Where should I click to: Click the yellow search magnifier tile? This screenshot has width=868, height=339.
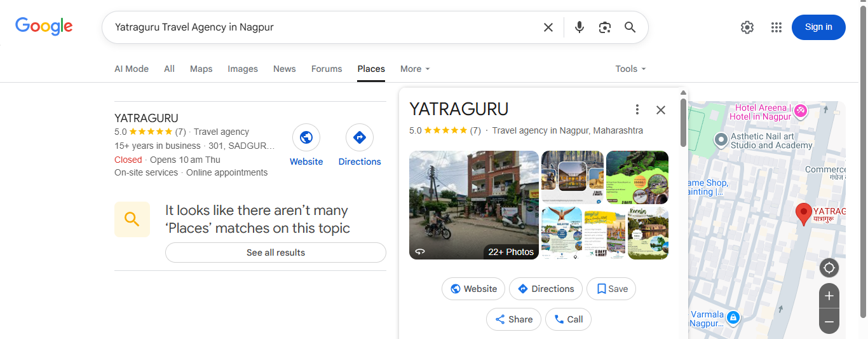(132, 219)
